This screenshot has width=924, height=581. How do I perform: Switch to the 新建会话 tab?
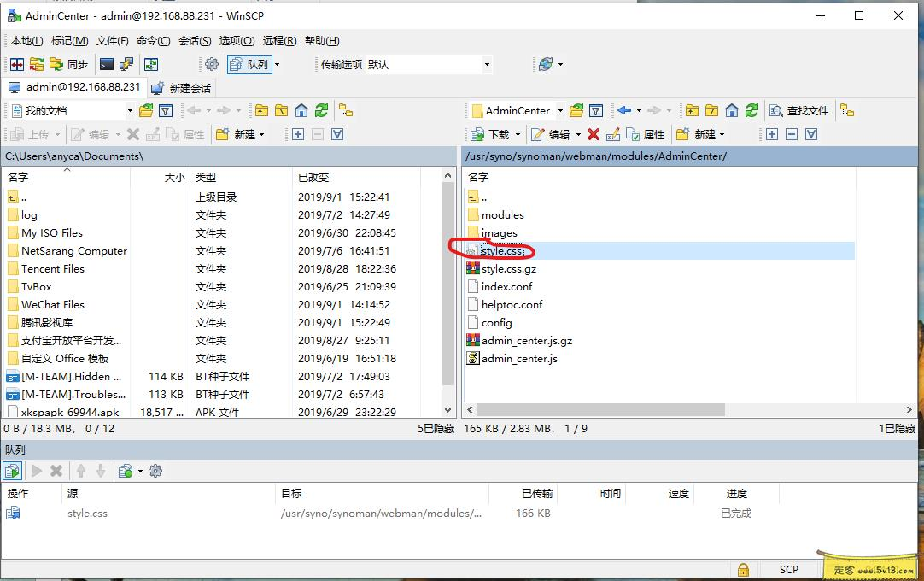coord(190,87)
